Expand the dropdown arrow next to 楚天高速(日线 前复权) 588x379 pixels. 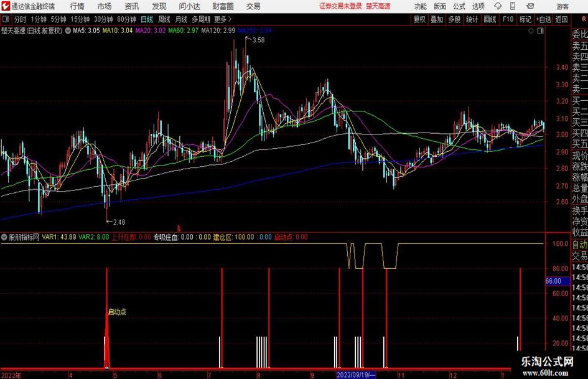click(x=68, y=30)
